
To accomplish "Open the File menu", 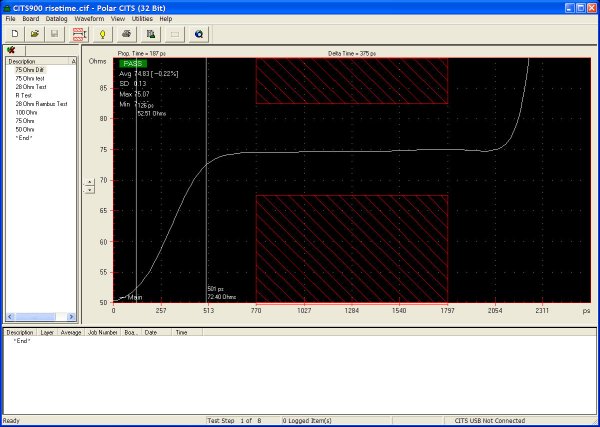I will [x=10, y=18].
